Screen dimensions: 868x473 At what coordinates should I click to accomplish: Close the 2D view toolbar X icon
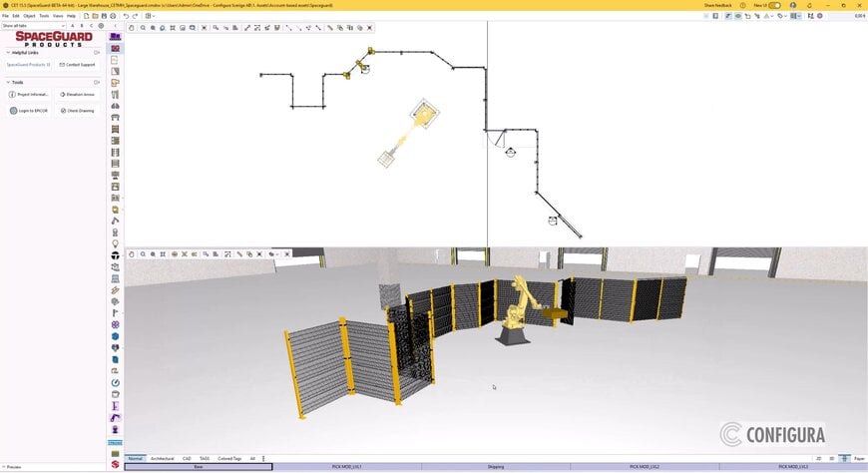point(370,28)
